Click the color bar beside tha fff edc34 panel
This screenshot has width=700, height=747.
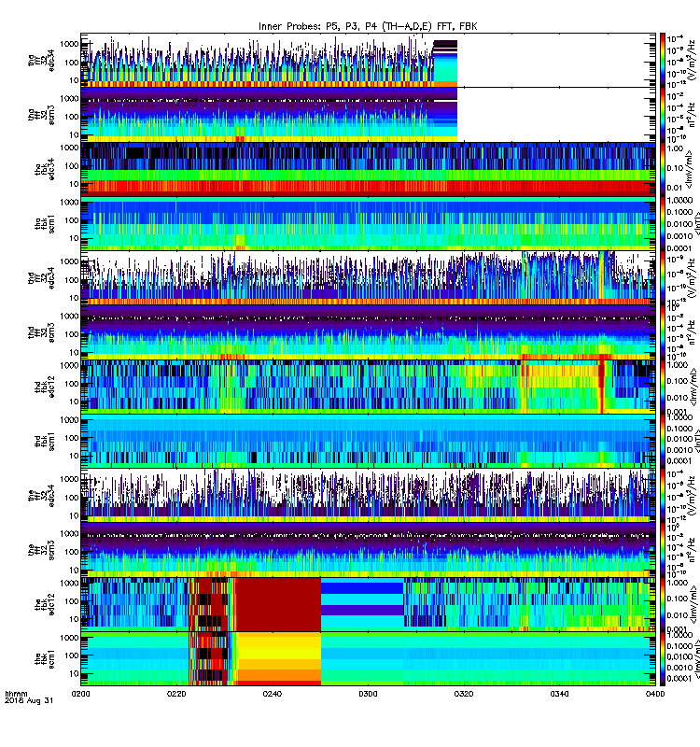pos(663,60)
